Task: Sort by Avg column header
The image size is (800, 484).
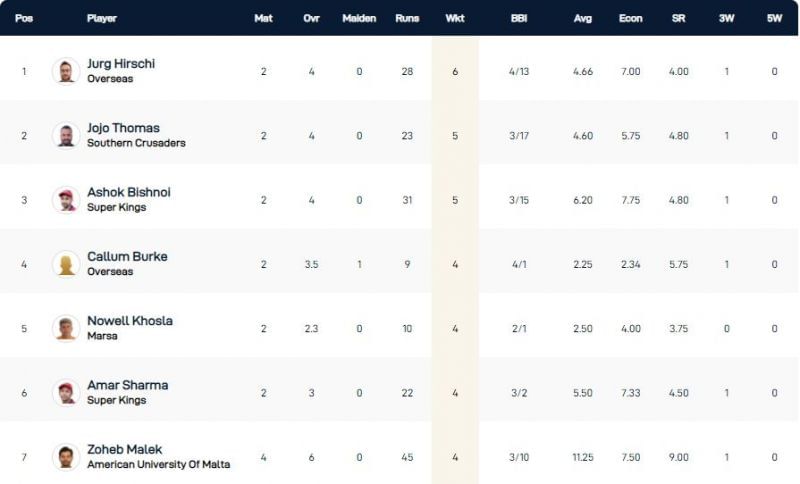Action: tap(582, 19)
